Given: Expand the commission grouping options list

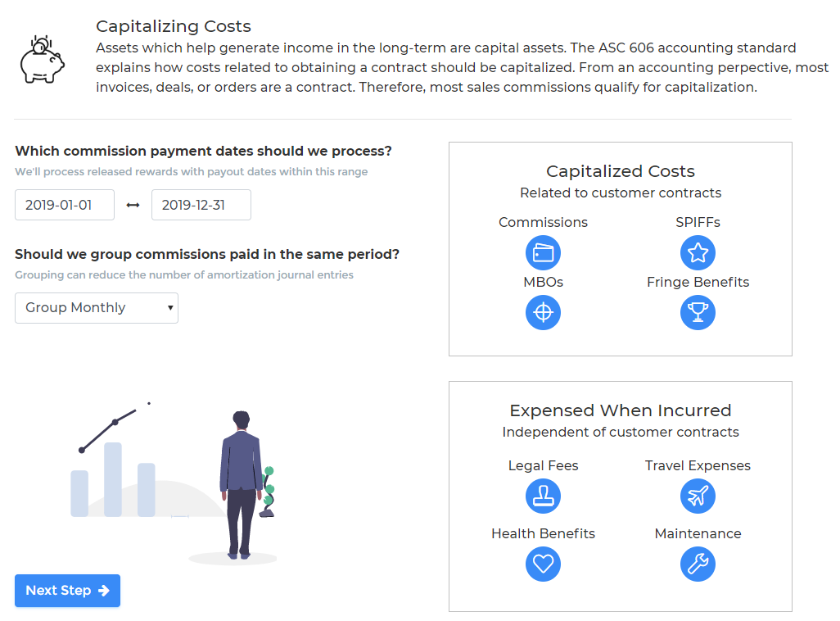Looking at the screenshot, I should click(96, 307).
